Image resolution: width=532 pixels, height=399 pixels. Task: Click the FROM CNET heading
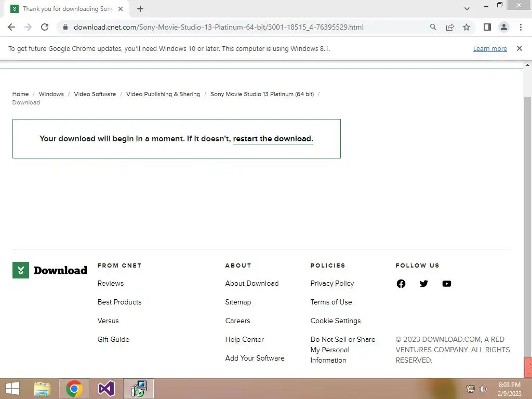(119, 265)
